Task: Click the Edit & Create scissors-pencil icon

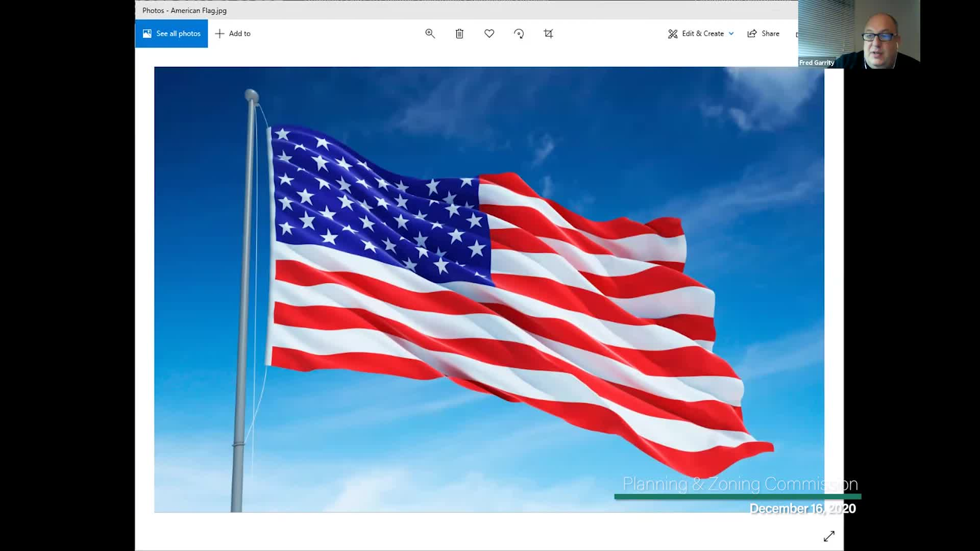Action: pyautogui.click(x=673, y=34)
